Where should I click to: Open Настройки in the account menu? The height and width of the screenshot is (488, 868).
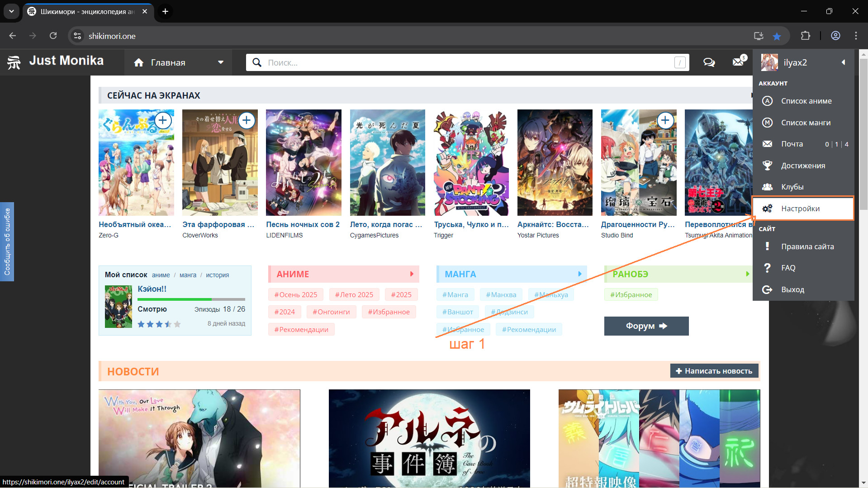coord(800,208)
